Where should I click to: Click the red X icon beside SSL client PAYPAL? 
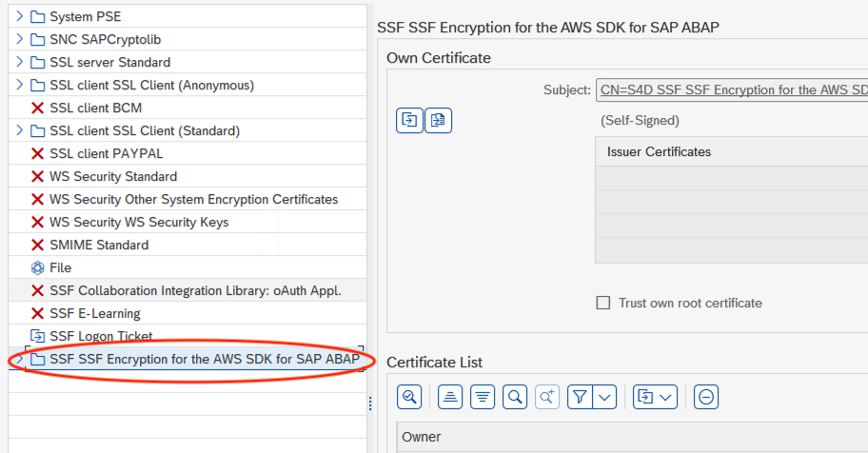point(38,153)
